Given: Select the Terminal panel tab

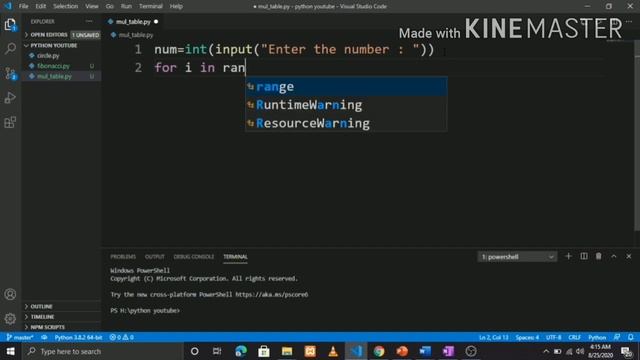Looking at the screenshot, I should [x=235, y=257].
